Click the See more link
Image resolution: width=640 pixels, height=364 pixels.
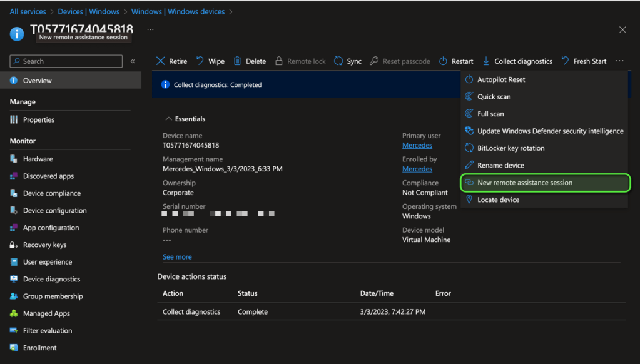pos(177,257)
